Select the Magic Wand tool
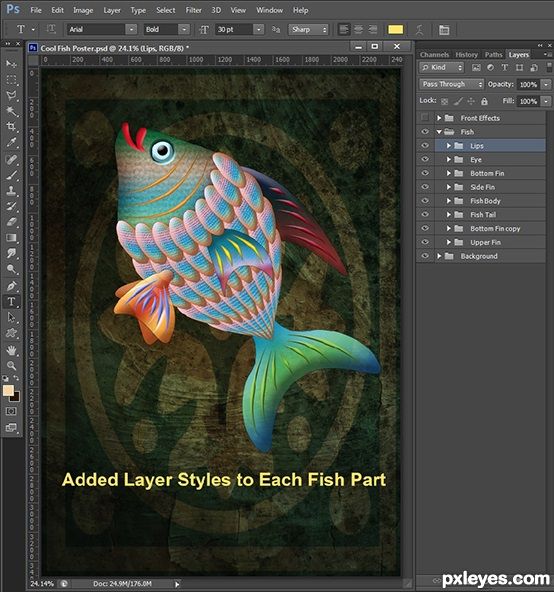The height and width of the screenshot is (592, 554). (11, 111)
